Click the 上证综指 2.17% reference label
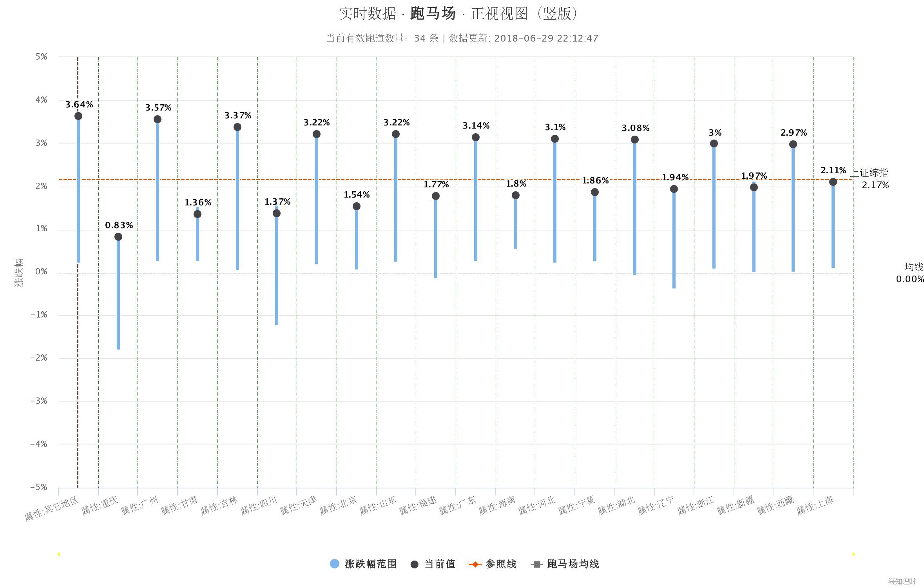The image size is (924, 588). tap(870, 178)
